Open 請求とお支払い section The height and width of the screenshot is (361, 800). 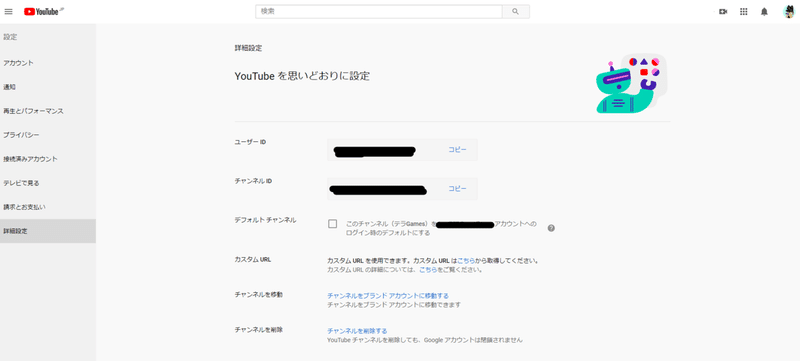48,207
